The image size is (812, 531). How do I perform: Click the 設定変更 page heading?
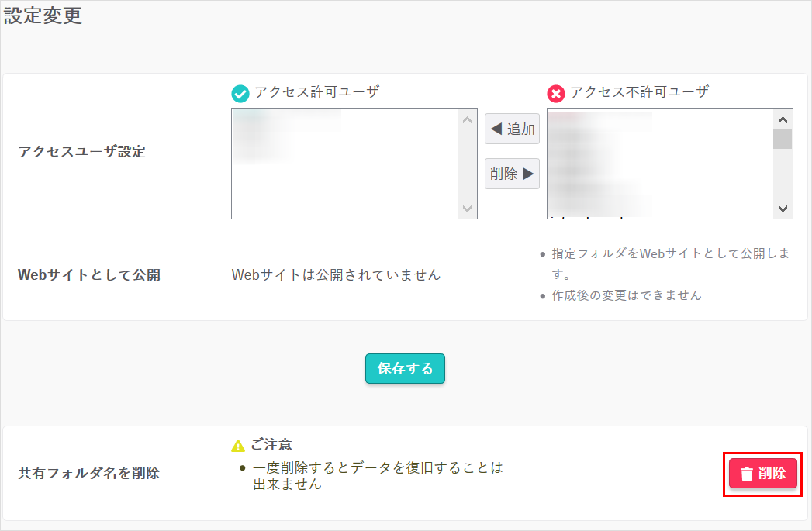43,16
